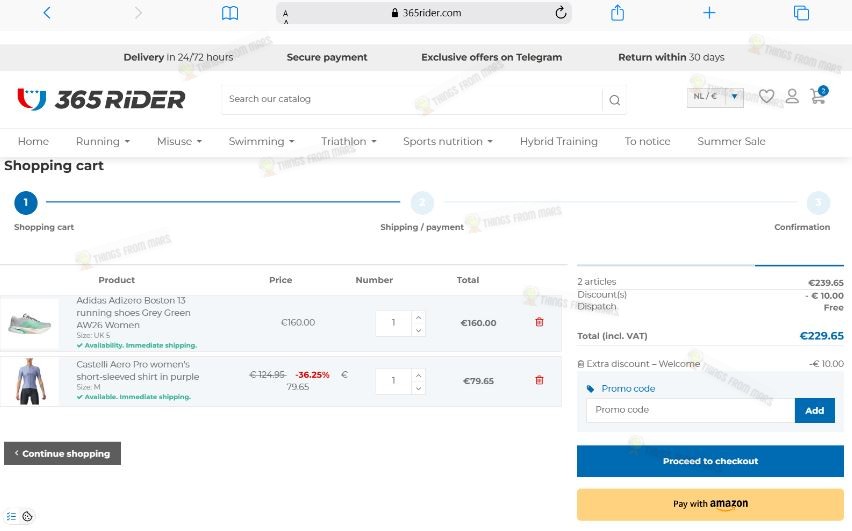The image size is (852, 531).
Task: Decrease Adidas shoes quantity with down arrow
Action: pos(418,330)
